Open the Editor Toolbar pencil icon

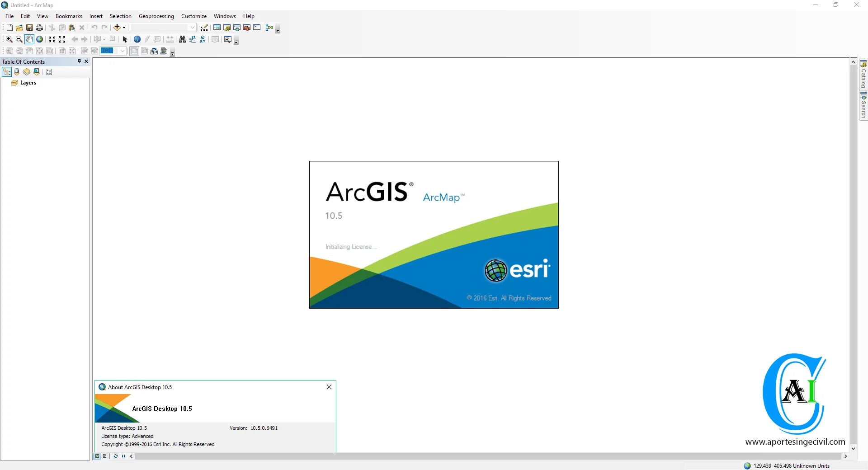click(204, 28)
